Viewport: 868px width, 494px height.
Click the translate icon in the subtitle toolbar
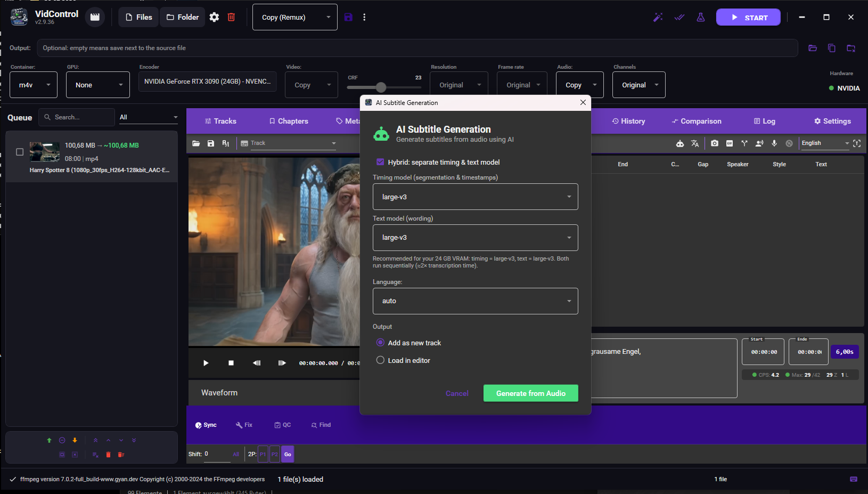695,143
